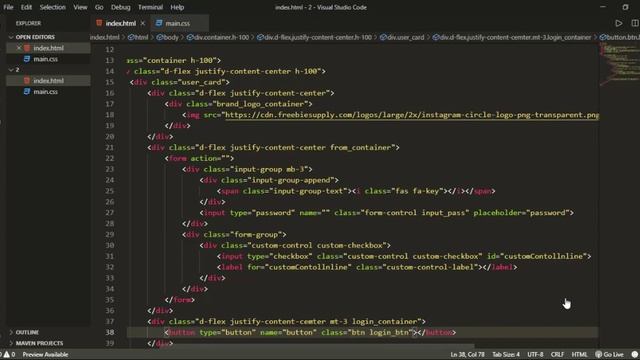This screenshot has height=360, width=640.
Task: Change HTML language mode
Action: click(x=579, y=354)
